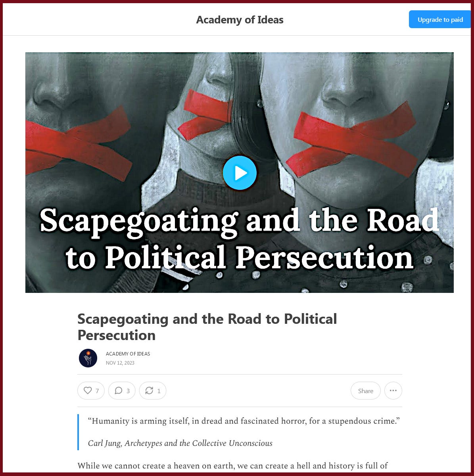Open the Academy of Ideas header title
Viewport: 474px width, 476px height.
point(240,20)
